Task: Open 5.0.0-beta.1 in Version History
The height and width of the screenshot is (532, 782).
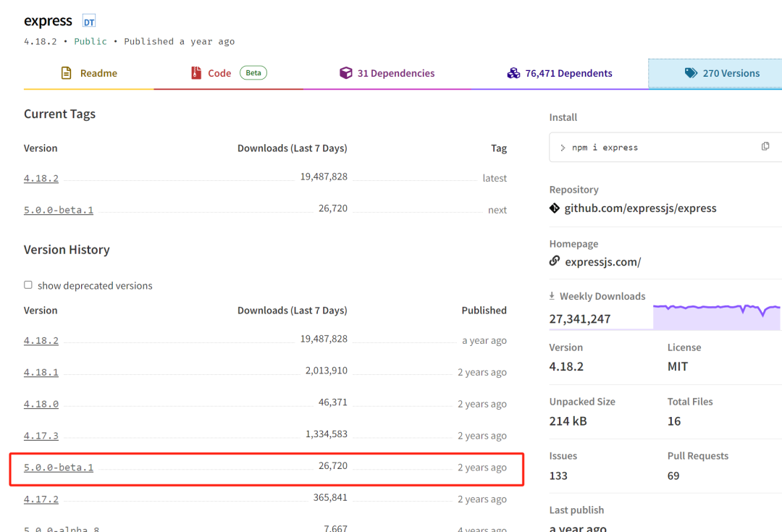Action: tap(59, 467)
